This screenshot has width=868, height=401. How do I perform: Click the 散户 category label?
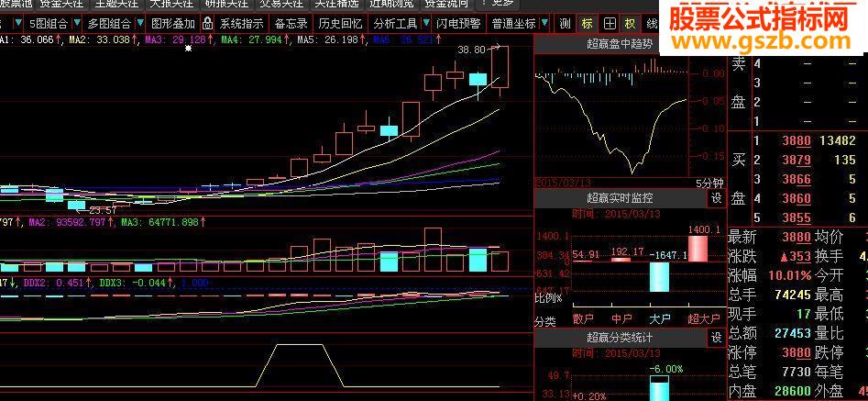[582, 318]
